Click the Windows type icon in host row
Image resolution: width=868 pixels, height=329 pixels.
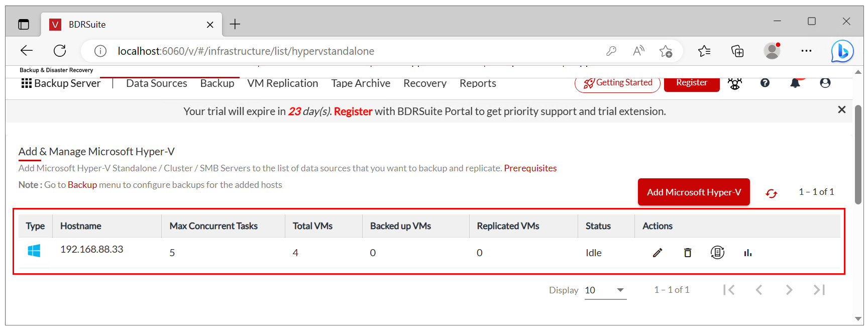coord(34,251)
